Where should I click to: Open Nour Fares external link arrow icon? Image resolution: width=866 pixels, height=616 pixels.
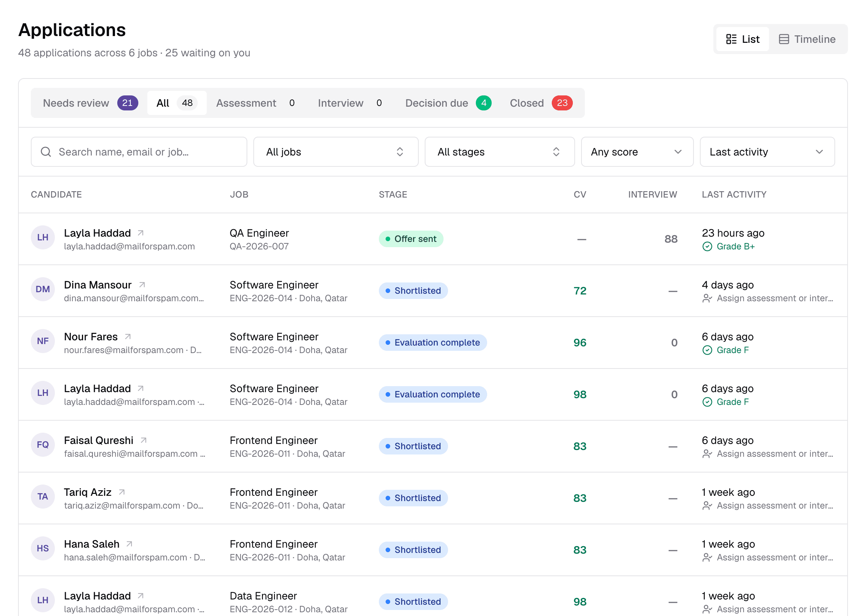(x=128, y=337)
